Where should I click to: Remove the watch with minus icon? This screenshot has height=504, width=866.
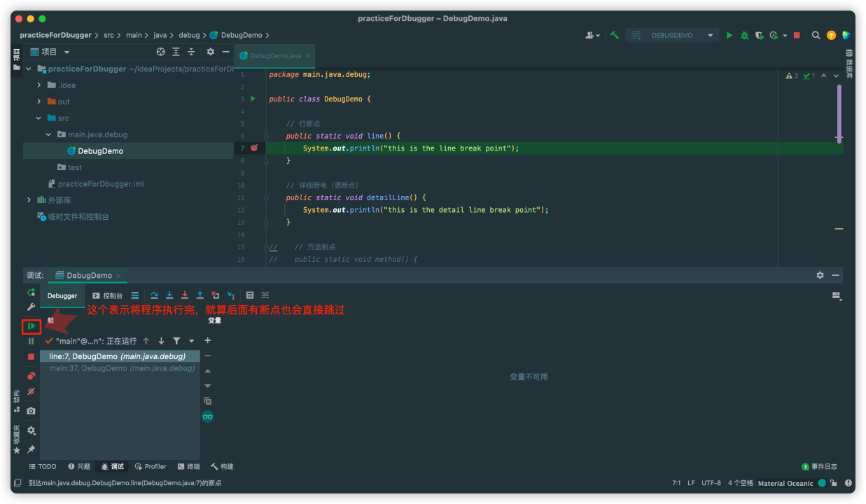[208, 356]
